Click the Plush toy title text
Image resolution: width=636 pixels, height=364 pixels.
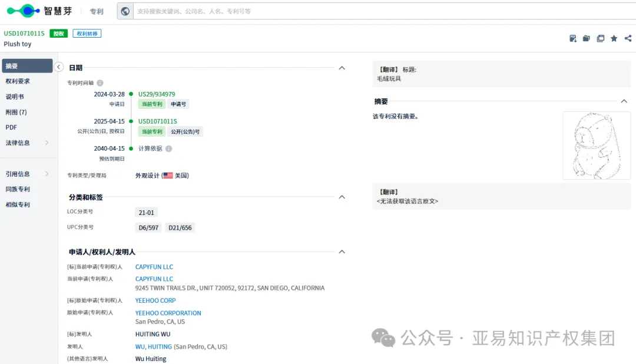click(x=18, y=44)
